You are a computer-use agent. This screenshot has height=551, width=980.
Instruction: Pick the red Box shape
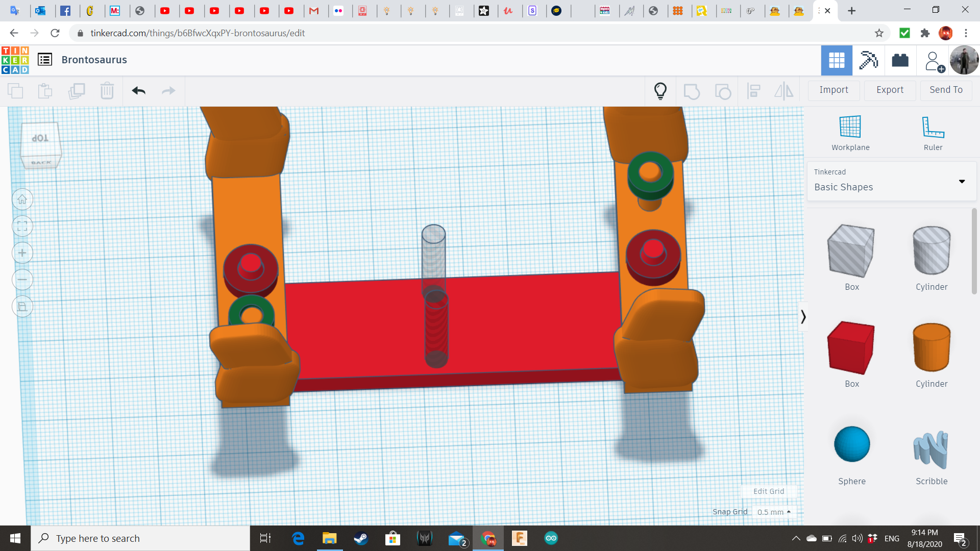pos(851,349)
